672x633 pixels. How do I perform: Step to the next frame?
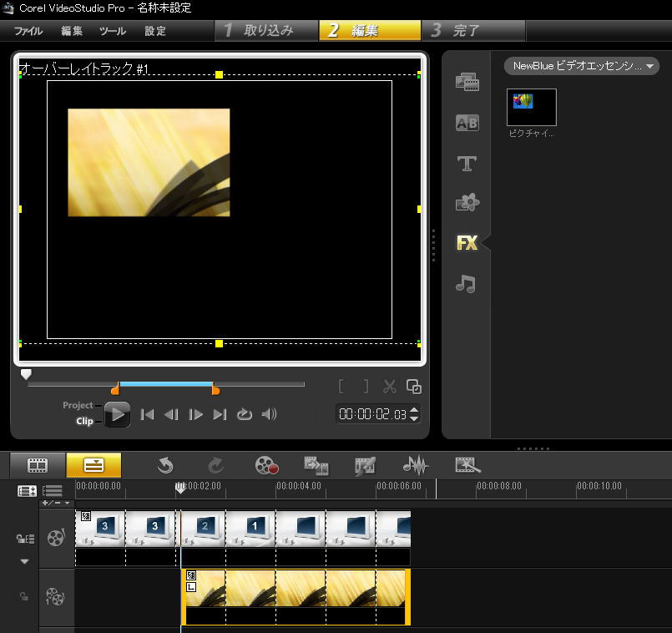pyautogui.click(x=196, y=414)
